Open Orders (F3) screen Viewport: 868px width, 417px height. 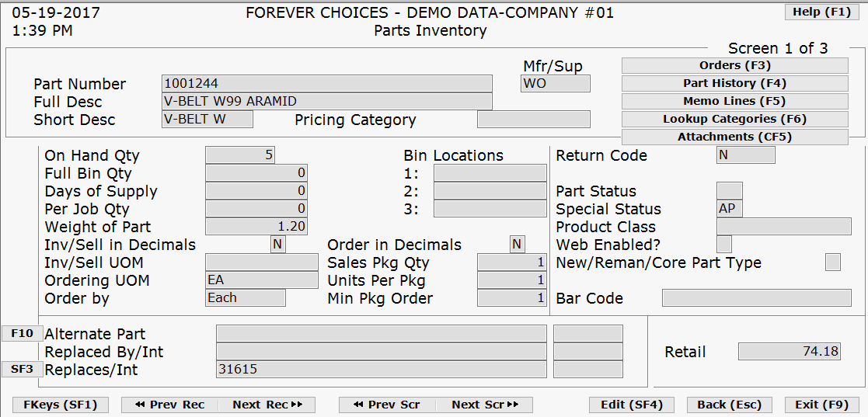pyautogui.click(x=734, y=66)
